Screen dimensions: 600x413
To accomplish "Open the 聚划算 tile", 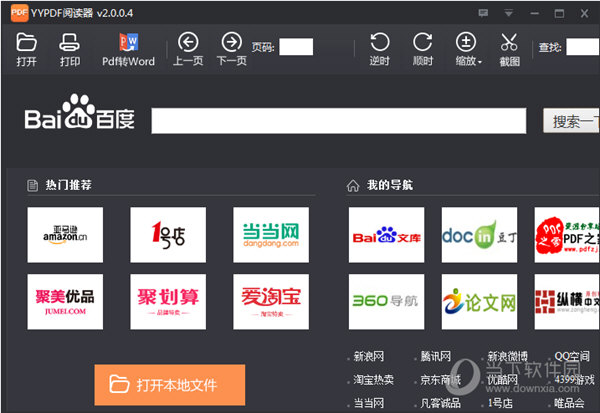I will tap(168, 302).
